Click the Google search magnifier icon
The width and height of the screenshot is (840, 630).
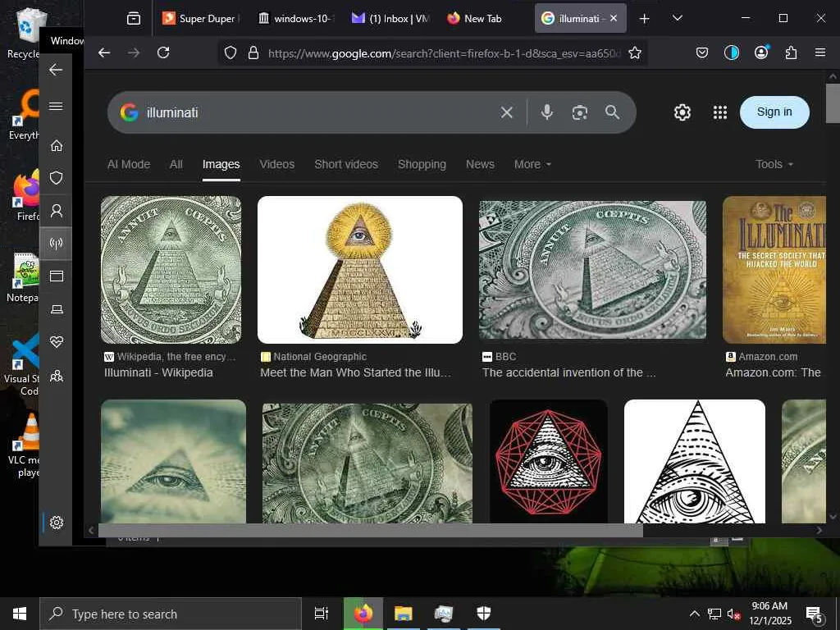point(612,112)
